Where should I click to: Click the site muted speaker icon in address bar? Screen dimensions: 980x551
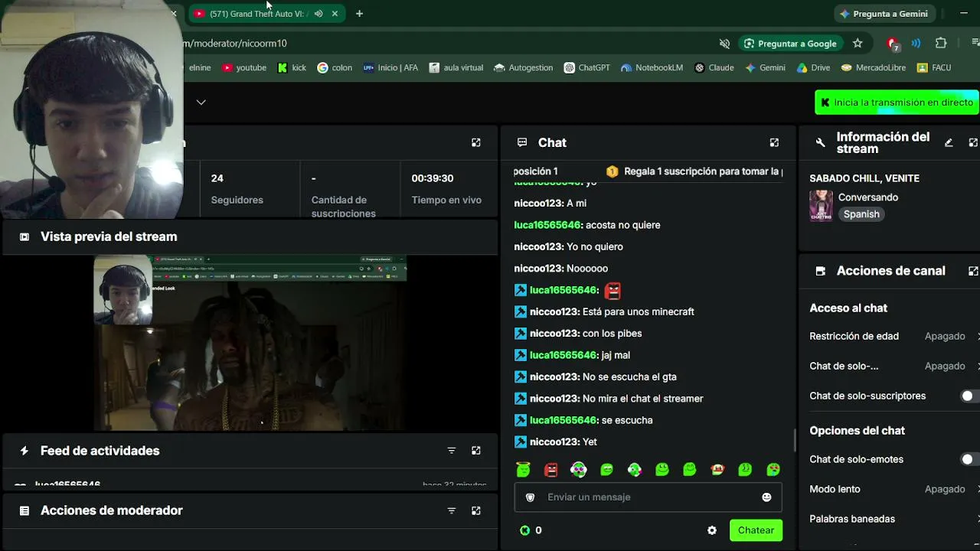click(x=724, y=44)
